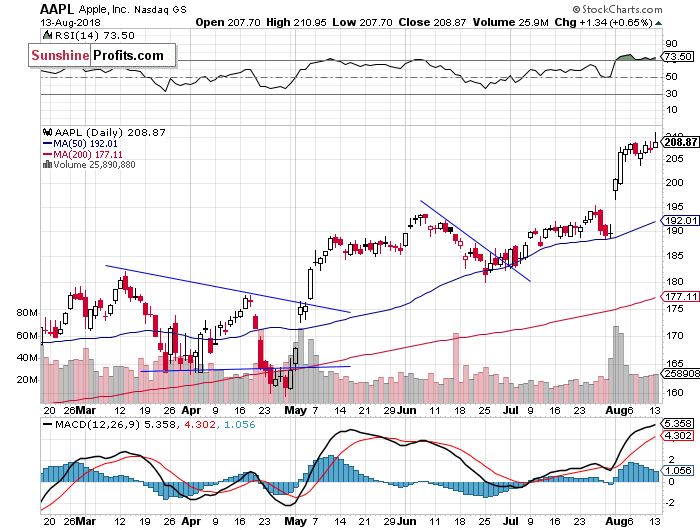Select the 'Chg +1.34 (+0.65%)' value
Image resolution: width=700 pixels, height=530 pixels.
tap(604, 22)
